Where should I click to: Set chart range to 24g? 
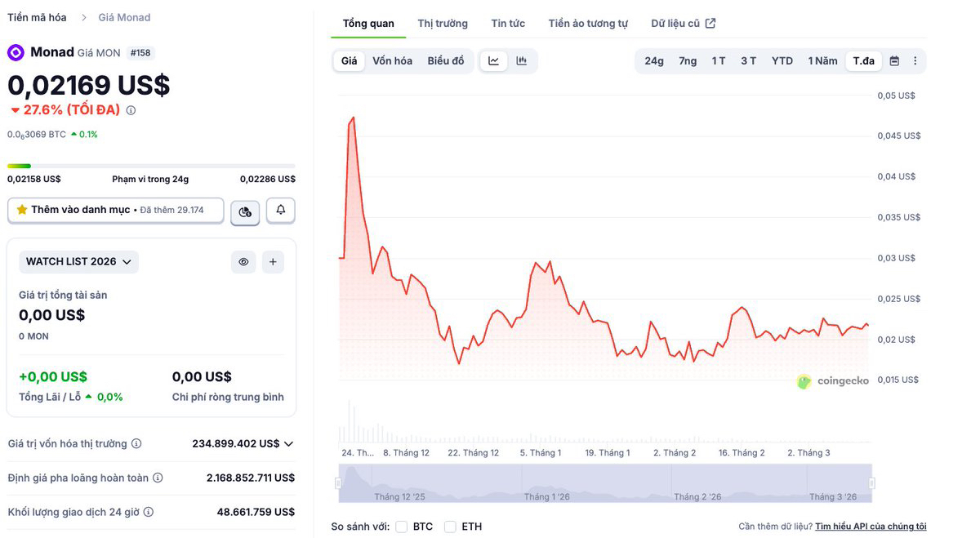pyautogui.click(x=654, y=61)
